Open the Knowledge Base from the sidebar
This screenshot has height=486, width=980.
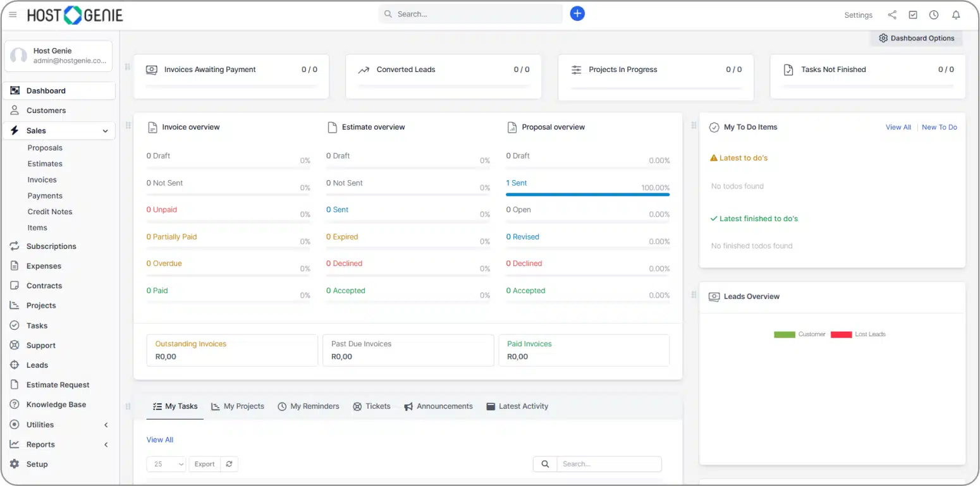click(x=56, y=404)
